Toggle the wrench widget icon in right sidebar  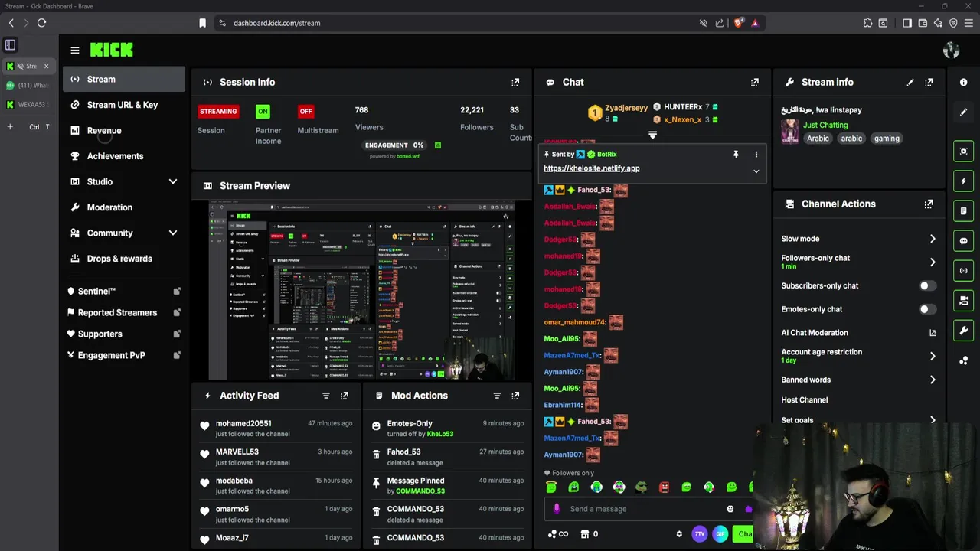(964, 331)
